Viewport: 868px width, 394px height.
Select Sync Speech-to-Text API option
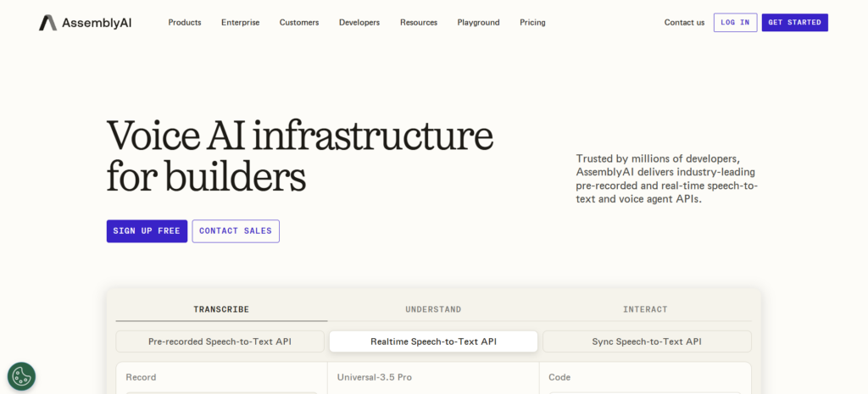[647, 341]
